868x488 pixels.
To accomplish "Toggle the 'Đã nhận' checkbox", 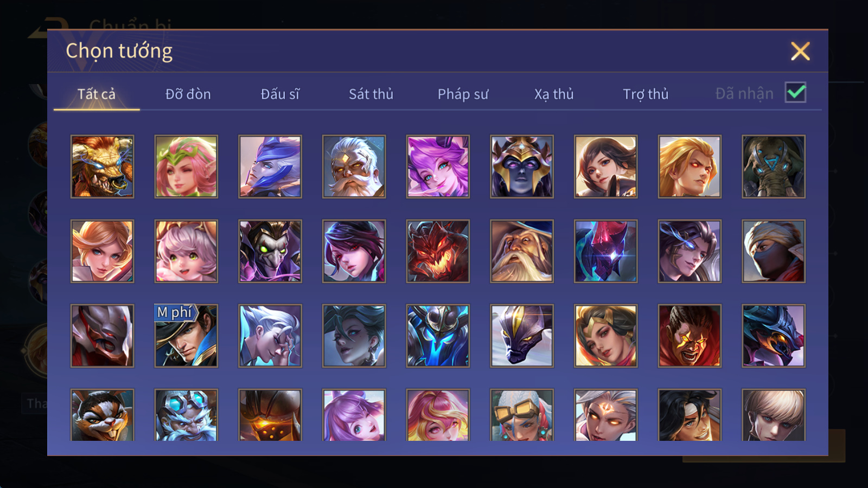I will click(x=796, y=93).
